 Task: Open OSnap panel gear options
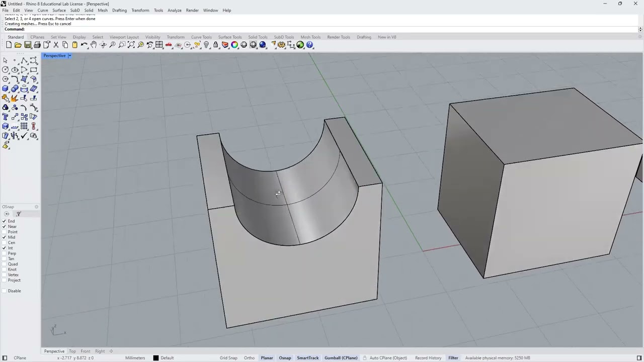pos(36,207)
